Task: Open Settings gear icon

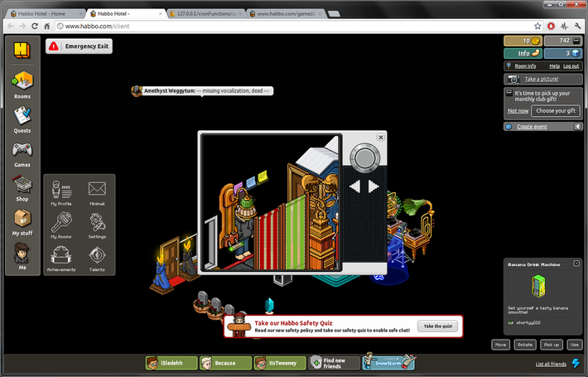Action: click(x=97, y=222)
